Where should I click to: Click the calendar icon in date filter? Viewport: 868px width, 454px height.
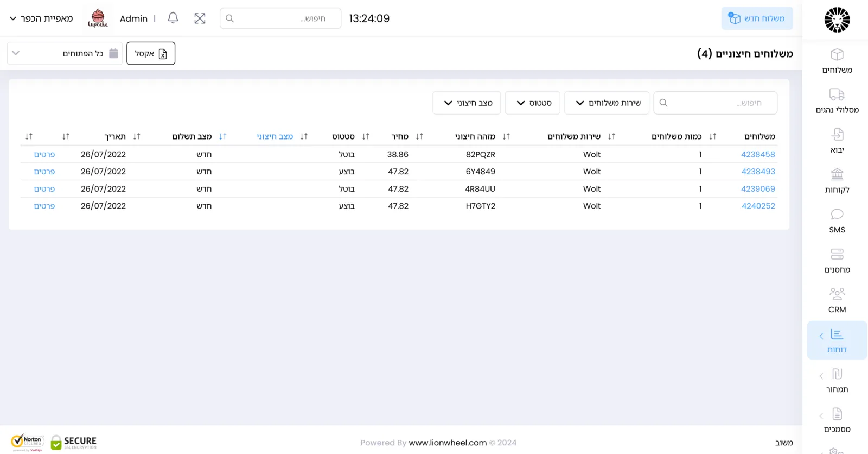[113, 53]
